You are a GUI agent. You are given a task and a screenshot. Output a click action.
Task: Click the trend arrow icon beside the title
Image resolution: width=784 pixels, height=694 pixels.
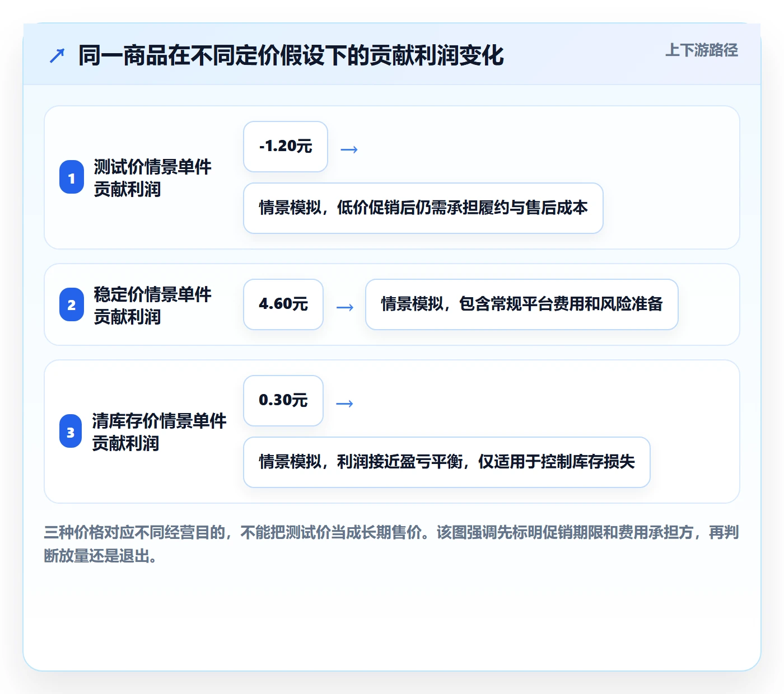click(57, 55)
